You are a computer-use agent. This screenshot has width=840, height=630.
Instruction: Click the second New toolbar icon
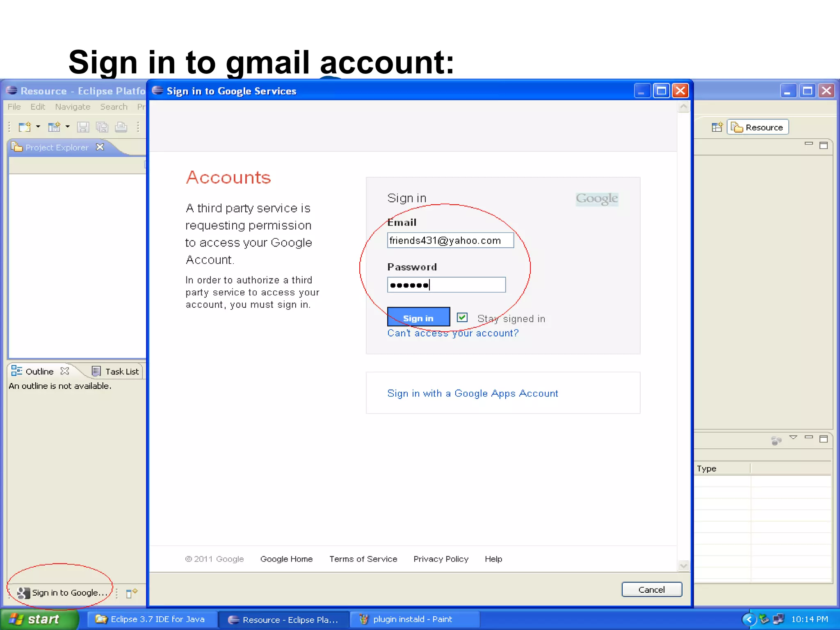click(x=54, y=127)
